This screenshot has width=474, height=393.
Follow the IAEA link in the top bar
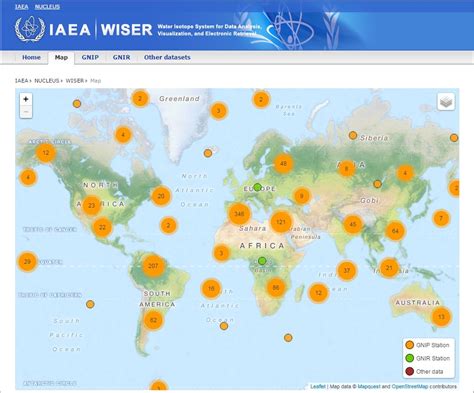(21, 6)
